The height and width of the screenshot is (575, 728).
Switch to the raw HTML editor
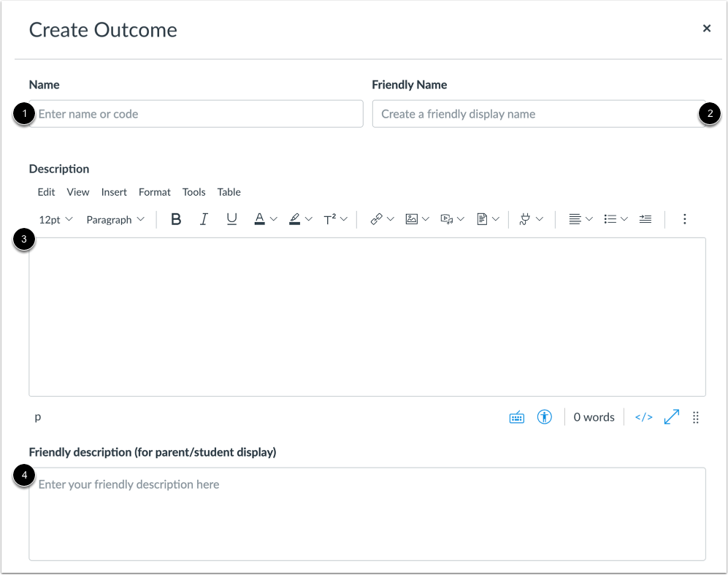click(643, 416)
